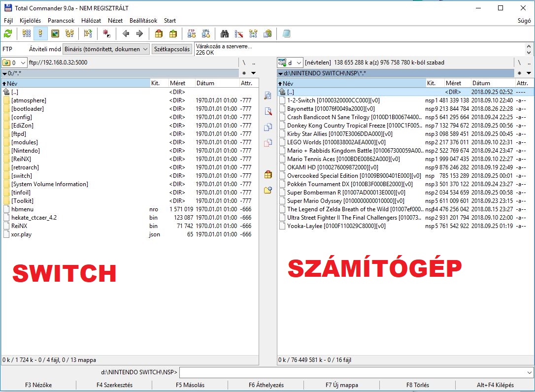Click the synchronize directories toolbar icon
This screenshot has height=392, width=535.
(253, 33)
